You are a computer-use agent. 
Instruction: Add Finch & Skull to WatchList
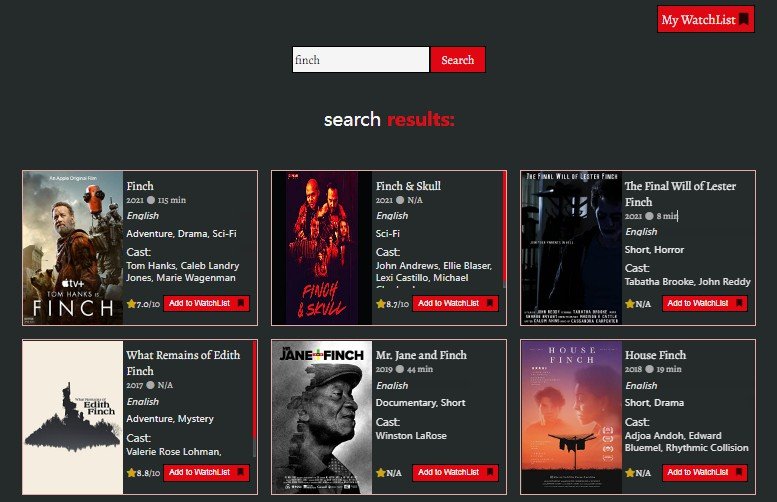pyautogui.click(x=455, y=303)
